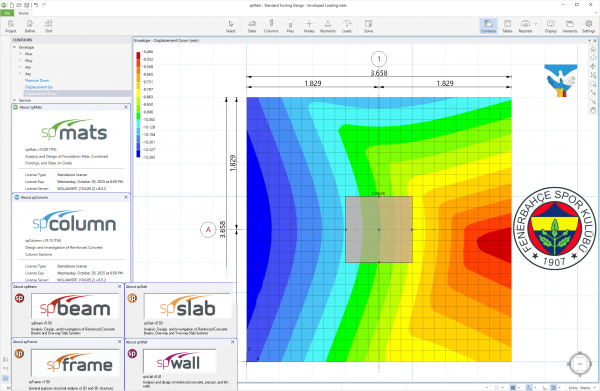Expand the Mux tree node
Screen dimensions: 600x391
point(21,54)
